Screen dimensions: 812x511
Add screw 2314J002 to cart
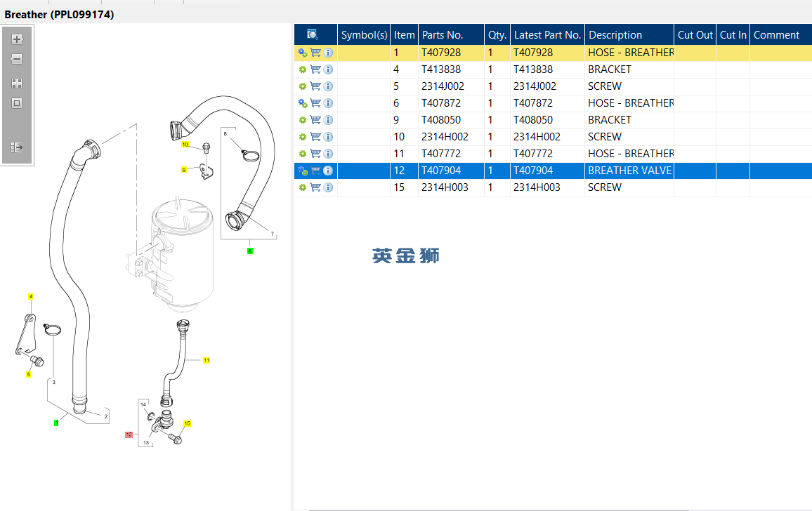(315, 86)
